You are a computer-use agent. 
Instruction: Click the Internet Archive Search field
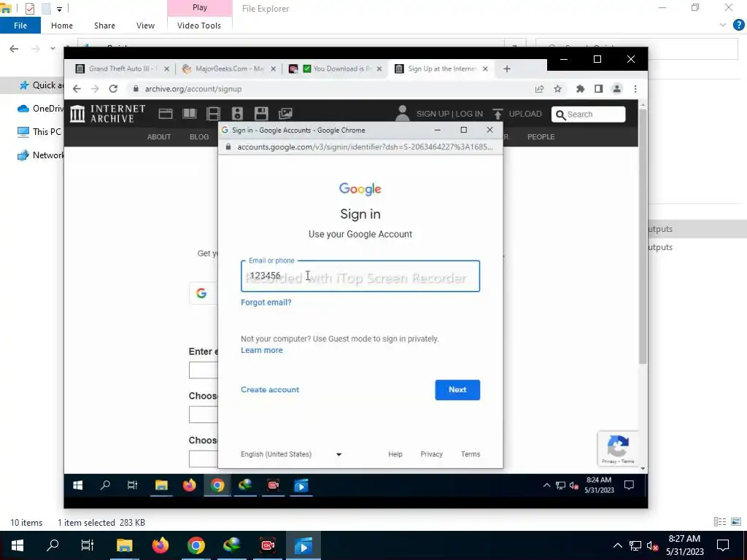click(589, 114)
